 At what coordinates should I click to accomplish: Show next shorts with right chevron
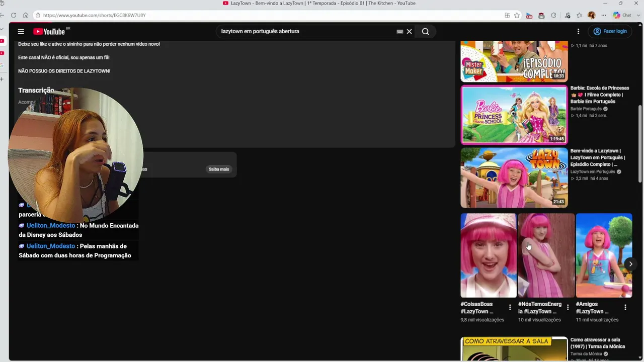(x=630, y=264)
